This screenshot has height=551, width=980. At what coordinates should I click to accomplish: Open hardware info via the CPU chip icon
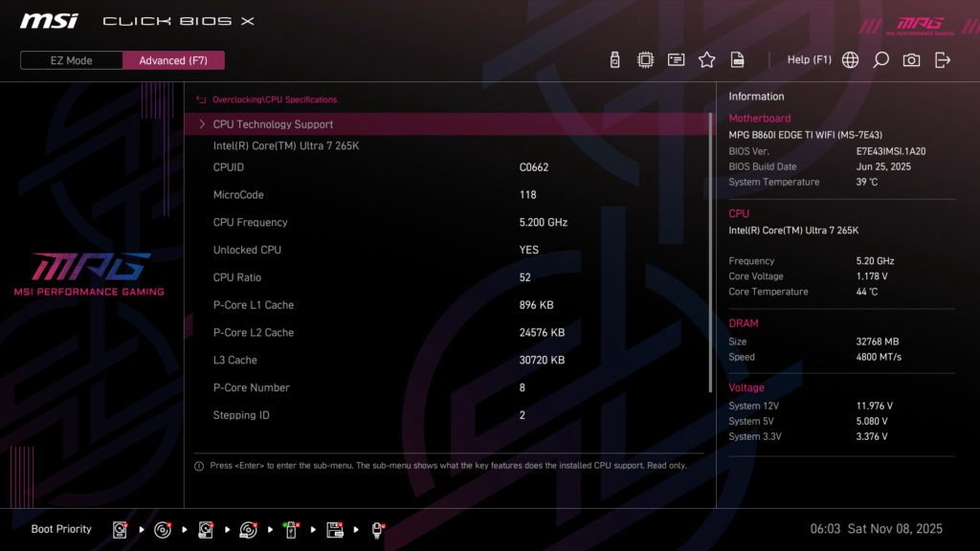[645, 59]
